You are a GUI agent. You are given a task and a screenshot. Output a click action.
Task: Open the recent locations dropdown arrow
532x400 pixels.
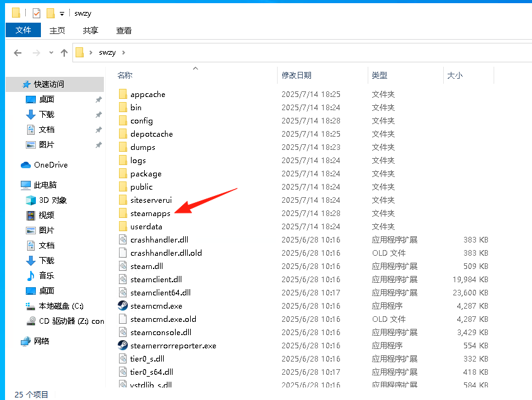51,53
